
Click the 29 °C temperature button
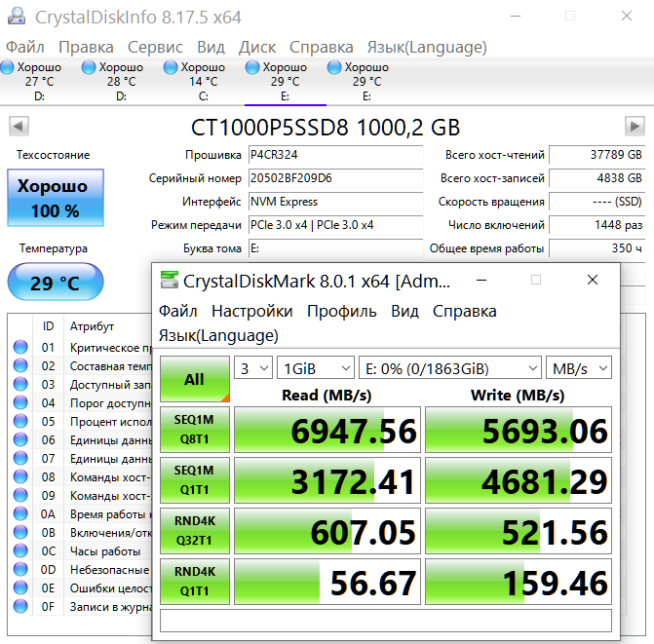56,282
